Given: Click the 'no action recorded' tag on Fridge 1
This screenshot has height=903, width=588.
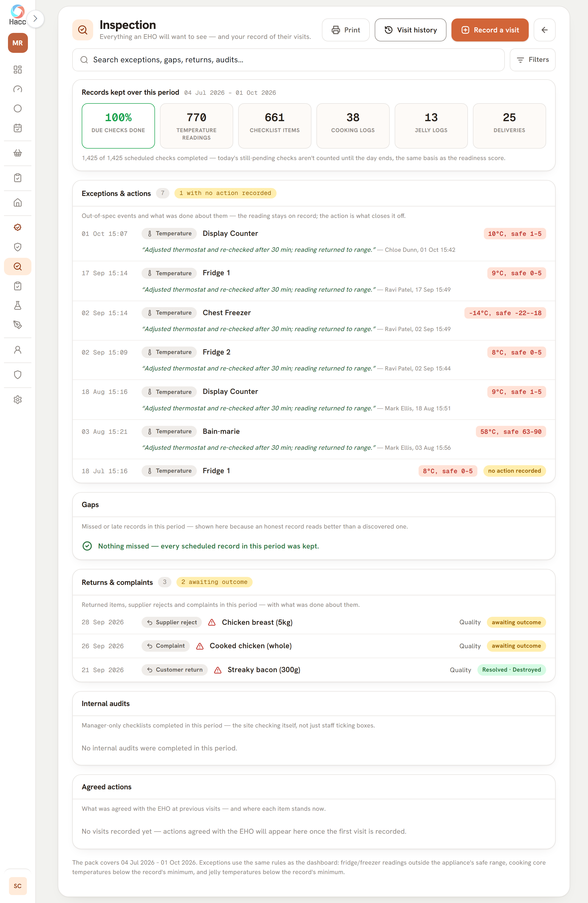Looking at the screenshot, I should coord(514,471).
